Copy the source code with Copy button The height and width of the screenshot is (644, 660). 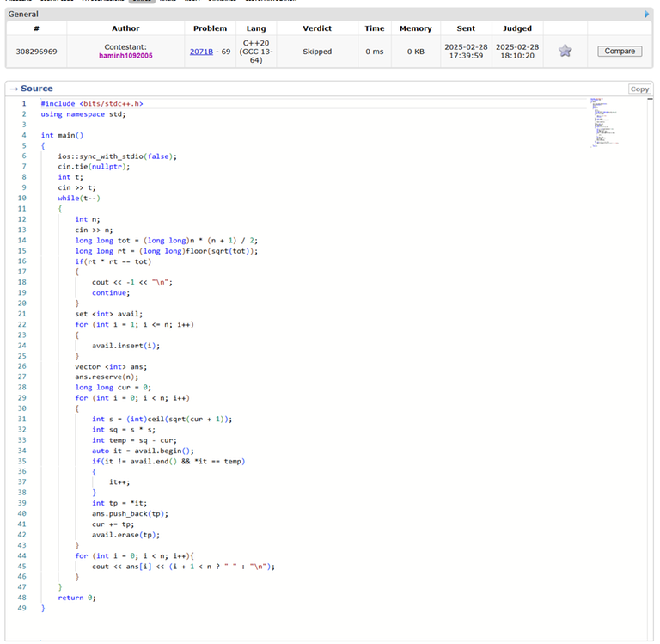click(639, 89)
